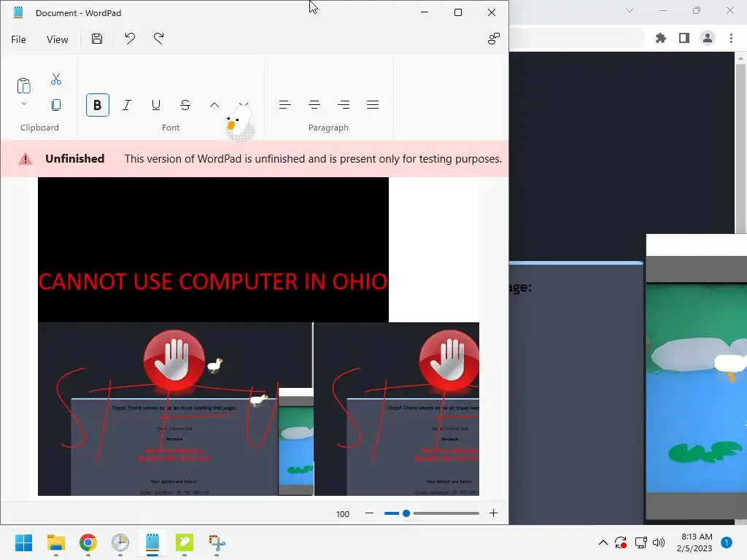Center align the text
The width and height of the screenshot is (747, 560).
click(314, 105)
